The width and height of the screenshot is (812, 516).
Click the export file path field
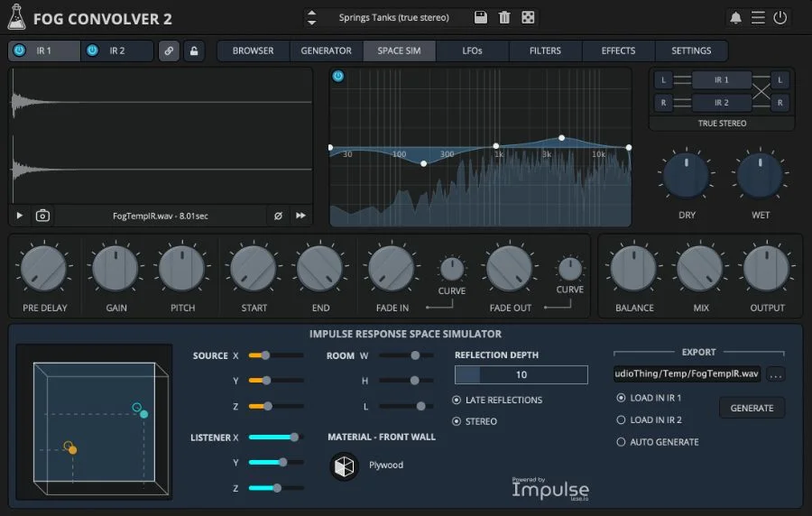point(687,373)
